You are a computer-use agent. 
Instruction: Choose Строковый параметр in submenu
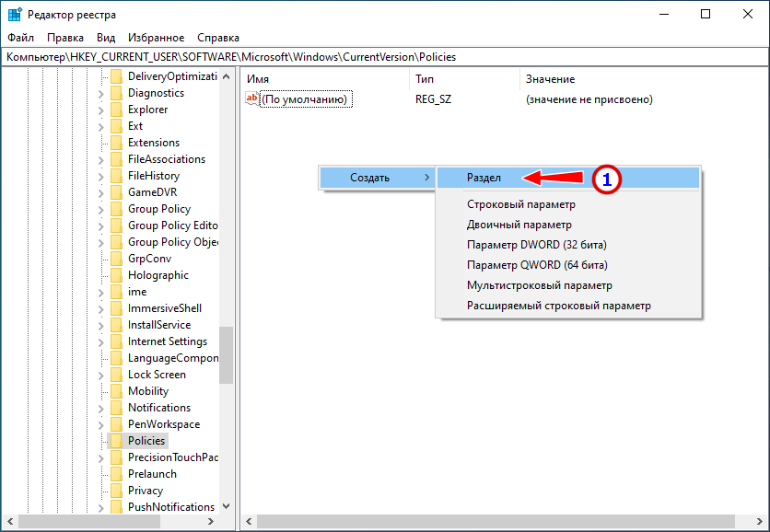point(568,204)
